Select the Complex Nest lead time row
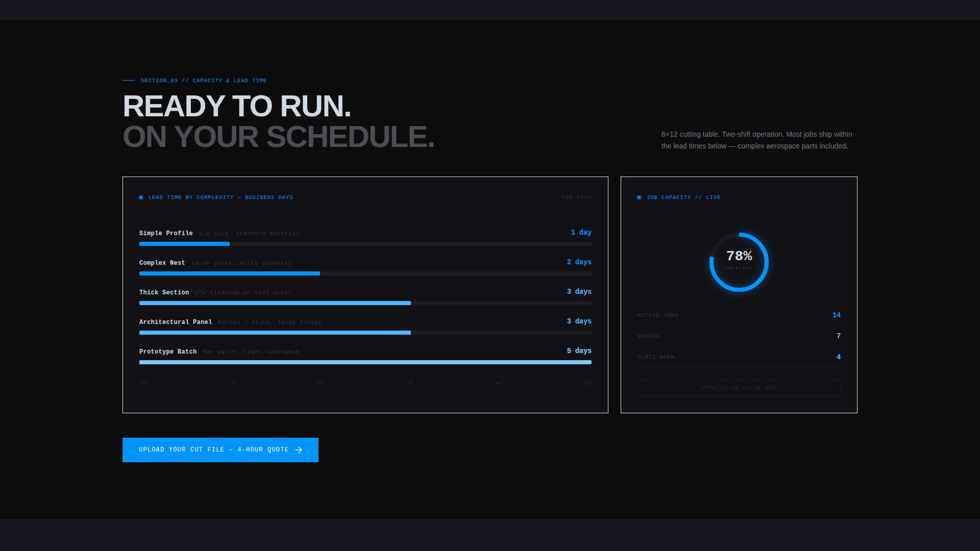The width and height of the screenshot is (980, 551). (x=365, y=267)
